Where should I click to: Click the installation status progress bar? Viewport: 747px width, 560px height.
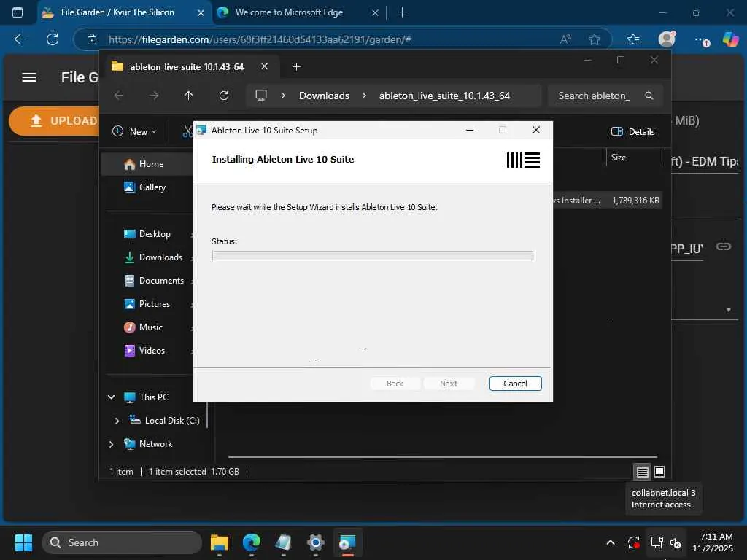[x=372, y=256]
